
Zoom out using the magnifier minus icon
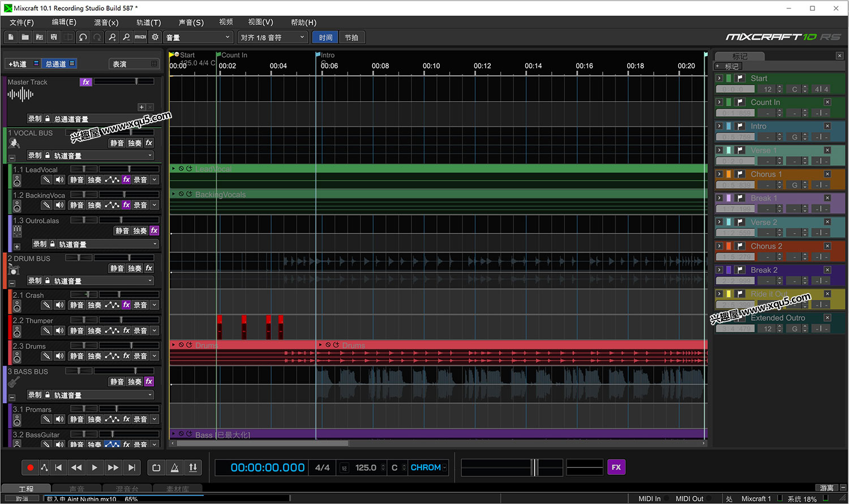pyautogui.click(x=126, y=37)
